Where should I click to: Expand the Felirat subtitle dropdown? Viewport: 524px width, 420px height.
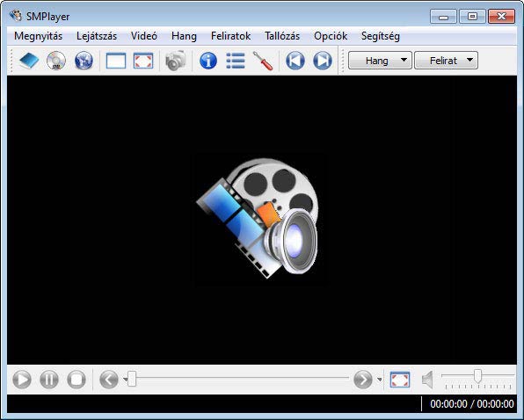446,61
